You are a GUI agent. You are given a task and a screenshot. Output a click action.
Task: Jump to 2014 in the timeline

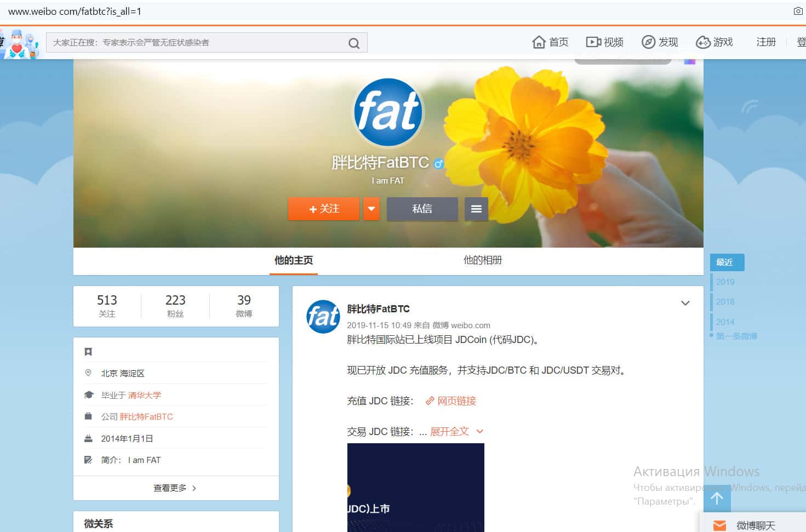point(725,322)
